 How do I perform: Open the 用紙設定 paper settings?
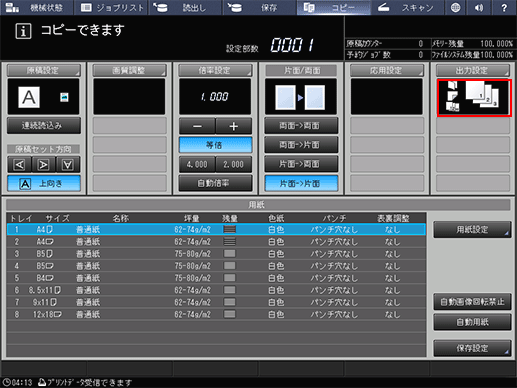[472, 229]
